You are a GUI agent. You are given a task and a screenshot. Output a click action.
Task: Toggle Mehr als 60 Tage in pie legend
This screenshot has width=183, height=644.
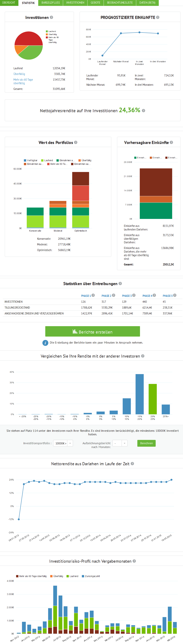52,40
